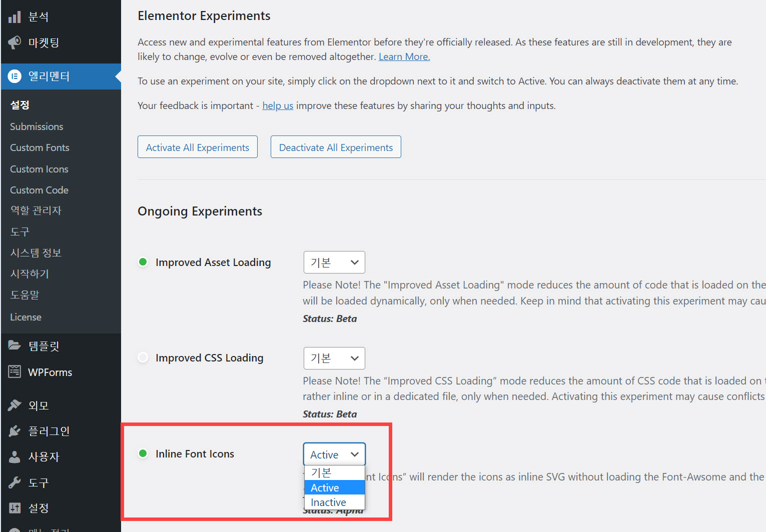Open 템플릿 menu in sidebar
This screenshot has width=766, height=532.
tap(61, 345)
